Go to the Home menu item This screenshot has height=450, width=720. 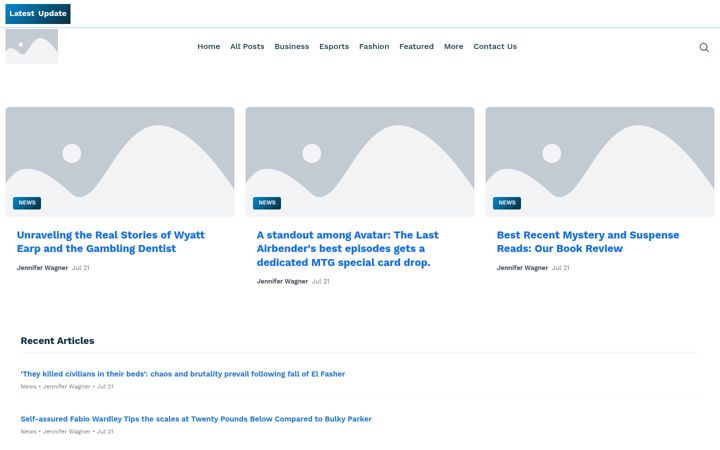[x=208, y=46]
